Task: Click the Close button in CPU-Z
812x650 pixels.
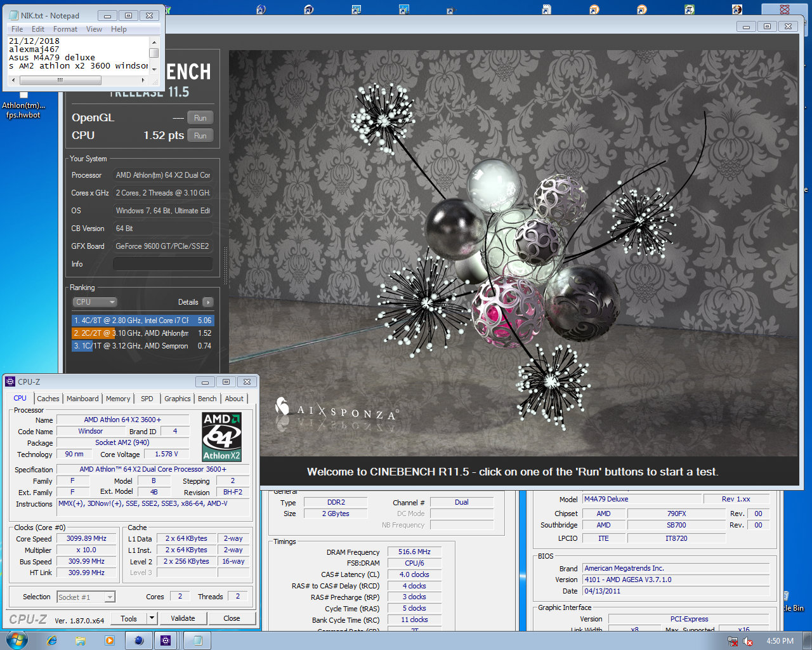Action: pyautogui.click(x=232, y=618)
